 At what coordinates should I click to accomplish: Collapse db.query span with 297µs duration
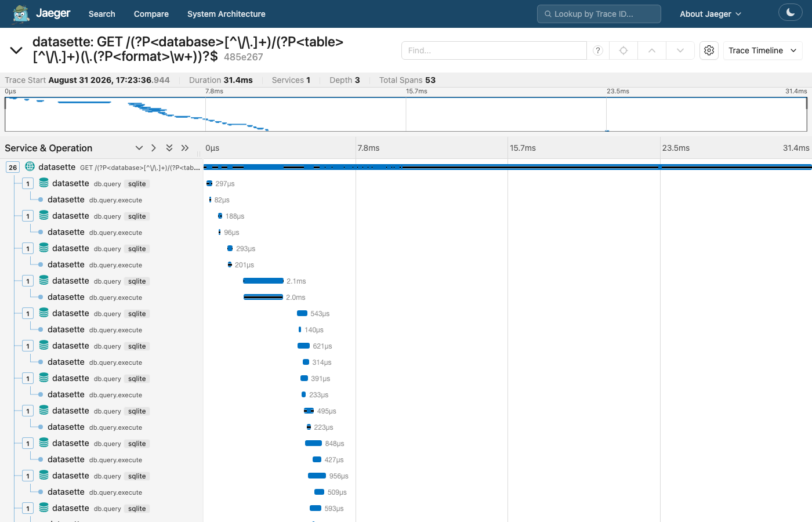click(28, 183)
